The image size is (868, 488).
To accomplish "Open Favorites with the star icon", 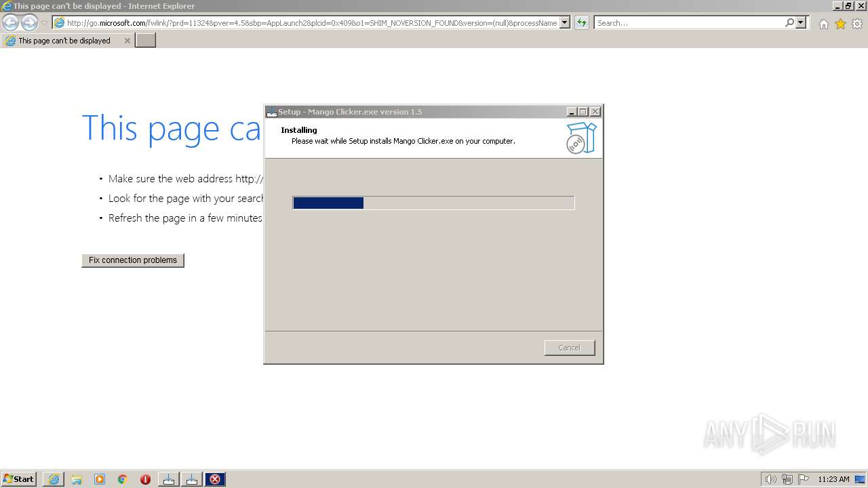I will coord(840,24).
